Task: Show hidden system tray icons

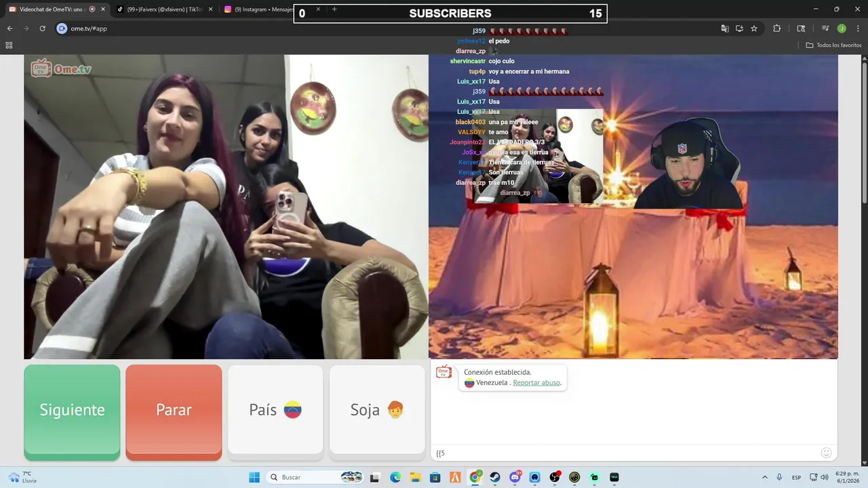Action: coord(765,477)
